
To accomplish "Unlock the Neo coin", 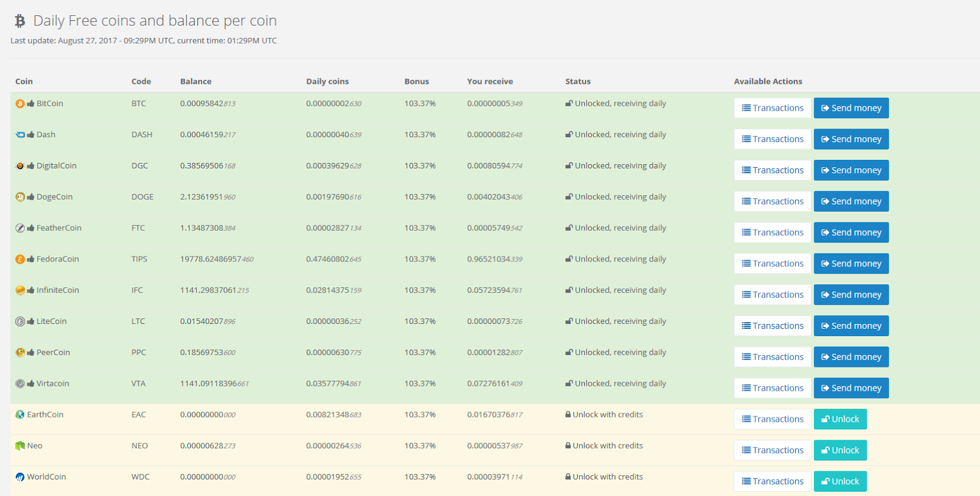I will point(840,450).
